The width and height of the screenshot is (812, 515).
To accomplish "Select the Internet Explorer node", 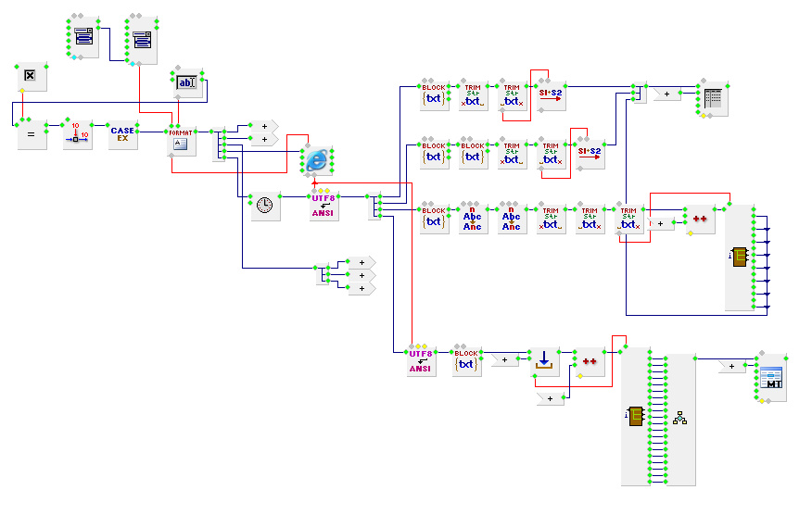I will tap(317, 160).
